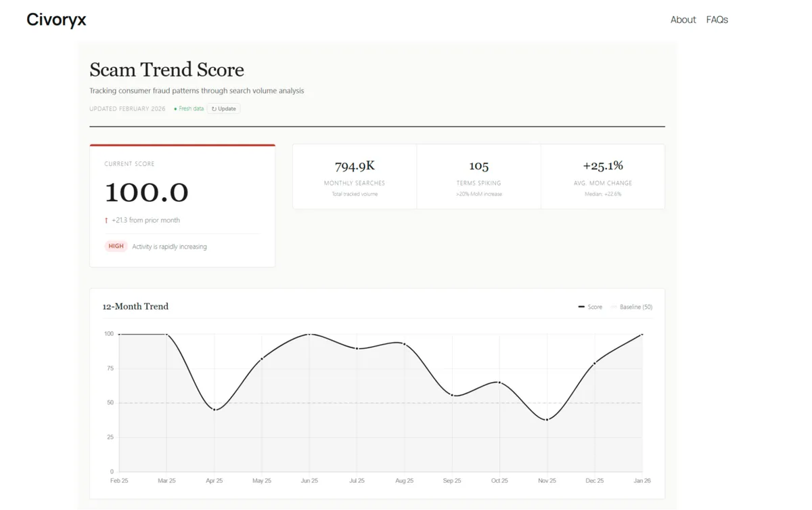Click the Baseline (50) legend line marker
This screenshot has width=812, height=510.
click(x=614, y=306)
